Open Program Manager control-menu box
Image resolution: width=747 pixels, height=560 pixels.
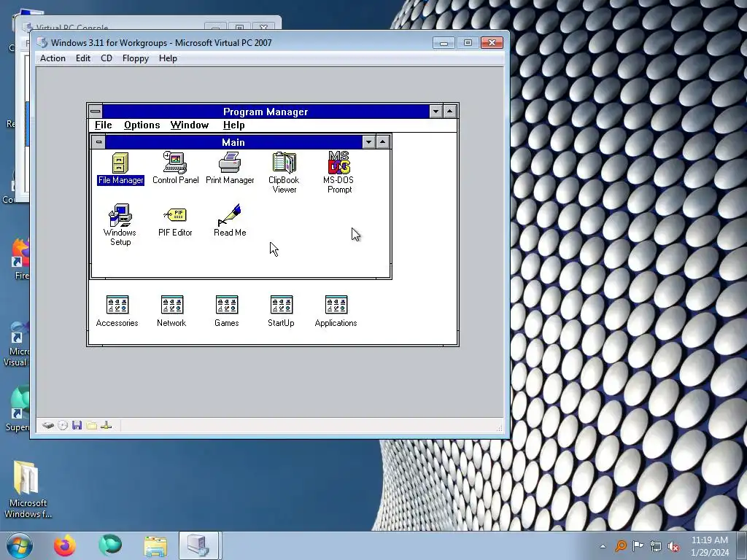click(96, 112)
